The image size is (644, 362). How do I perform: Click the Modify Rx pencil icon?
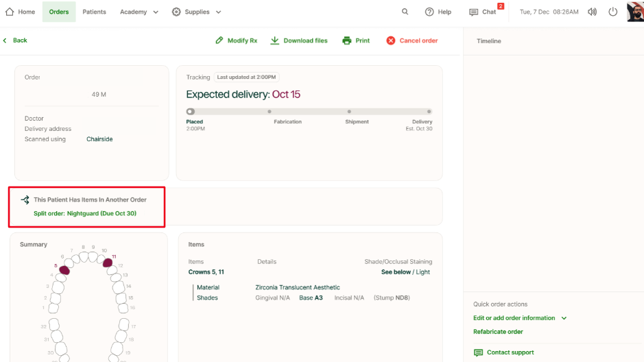tap(219, 40)
